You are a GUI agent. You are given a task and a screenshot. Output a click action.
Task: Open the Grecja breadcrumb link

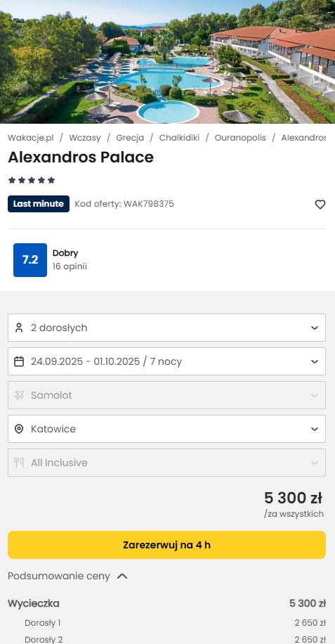point(130,138)
